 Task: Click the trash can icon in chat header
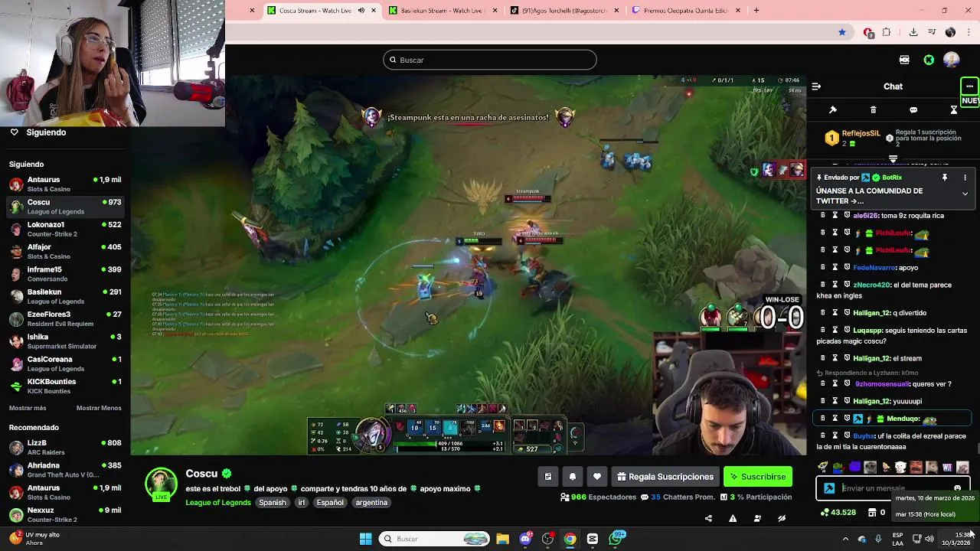point(873,110)
